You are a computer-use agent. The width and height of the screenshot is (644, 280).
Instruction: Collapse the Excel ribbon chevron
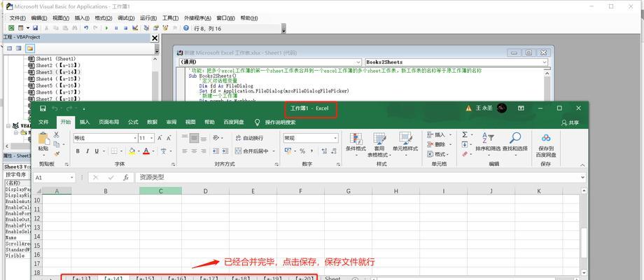[582, 165]
